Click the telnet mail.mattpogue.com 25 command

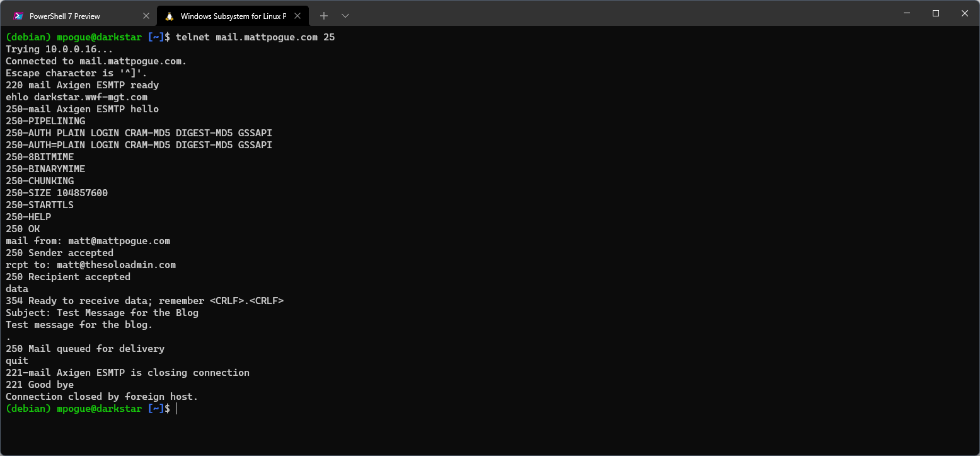[255, 37]
